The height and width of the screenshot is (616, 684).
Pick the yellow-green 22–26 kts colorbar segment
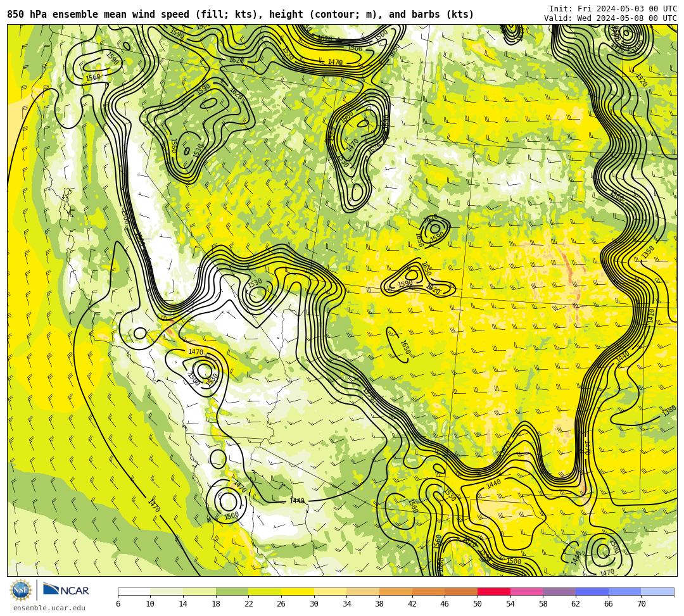pos(265,591)
